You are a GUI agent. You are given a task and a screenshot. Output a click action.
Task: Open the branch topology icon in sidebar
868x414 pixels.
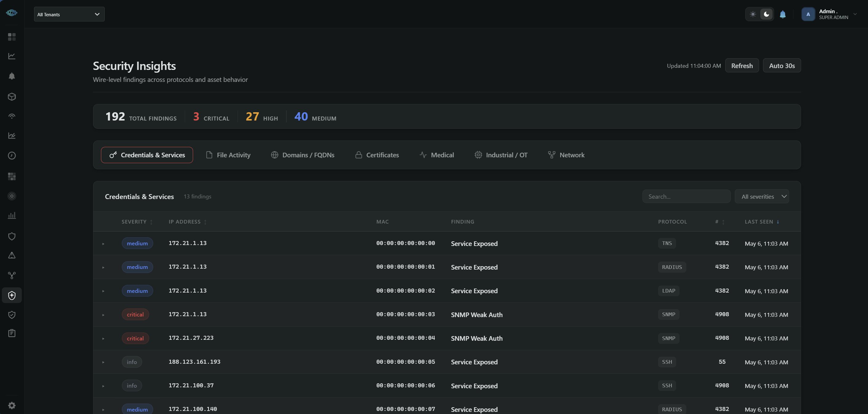pyautogui.click(x=12, y=275)
